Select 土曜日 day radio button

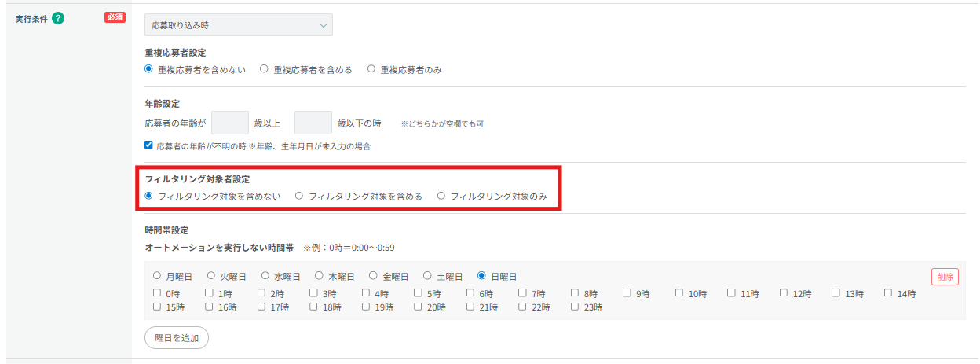pos(427,276)
